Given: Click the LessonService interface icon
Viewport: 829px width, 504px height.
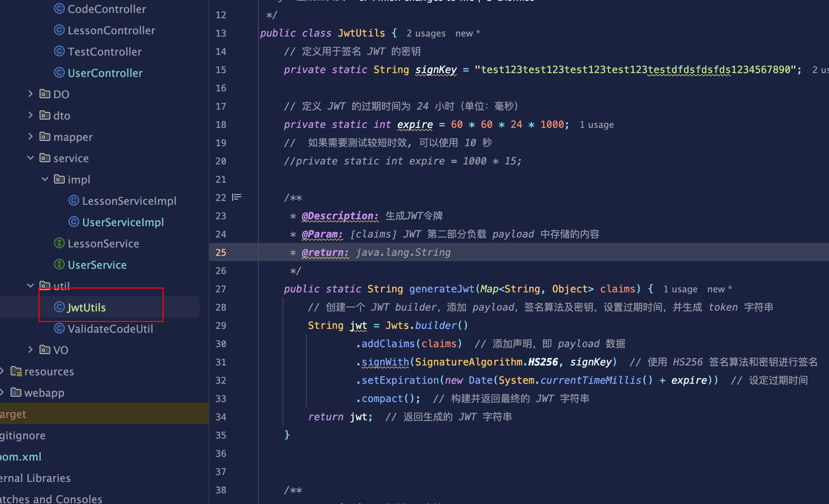Looking at the screenshot, I should tap(59, 243).
